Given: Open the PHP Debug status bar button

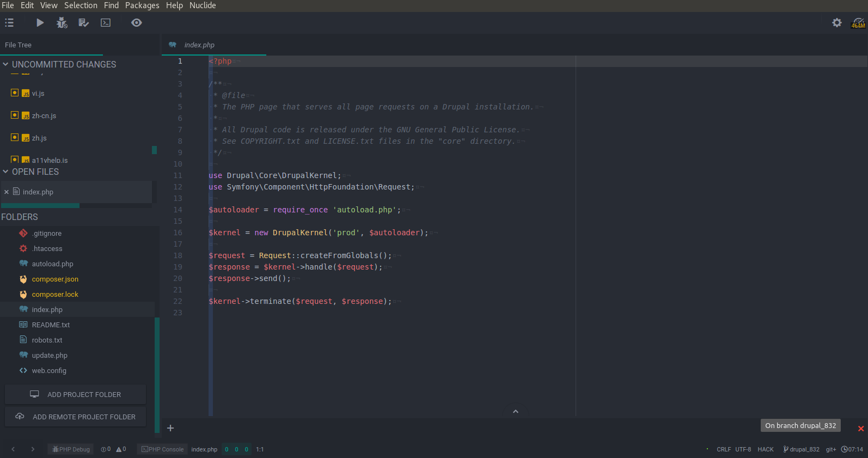Looking at the screenshot, I should [71, 449].
